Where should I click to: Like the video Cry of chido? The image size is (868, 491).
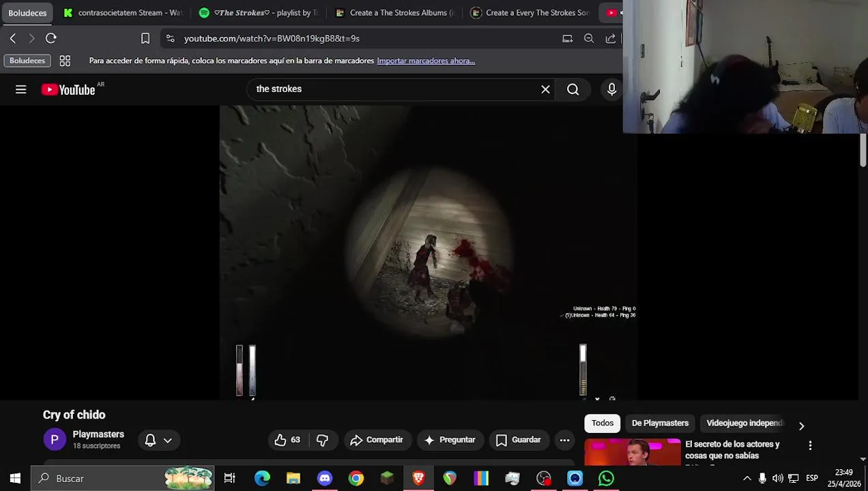(x=287, y=440)
